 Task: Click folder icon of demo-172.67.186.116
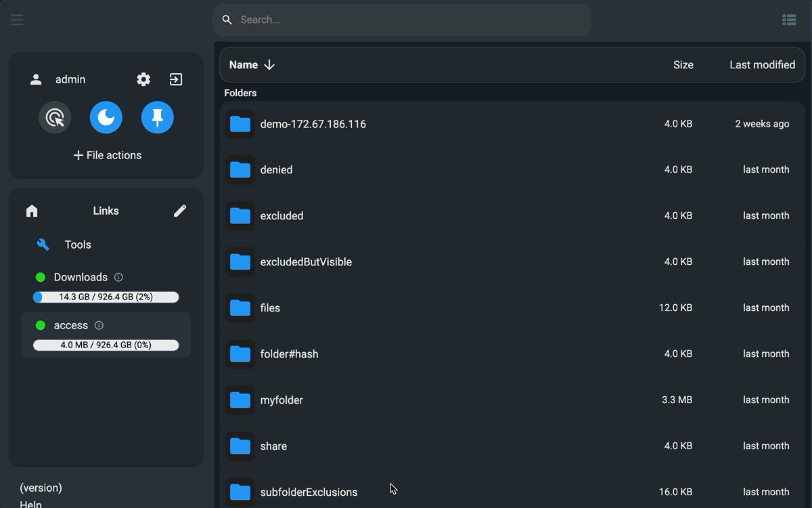coord(240,124)
